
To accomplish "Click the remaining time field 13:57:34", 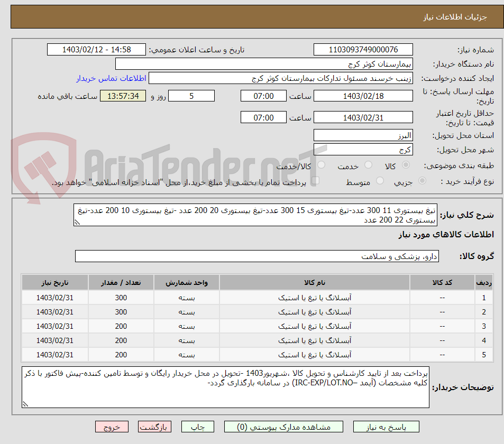I will tap(123, 96).
